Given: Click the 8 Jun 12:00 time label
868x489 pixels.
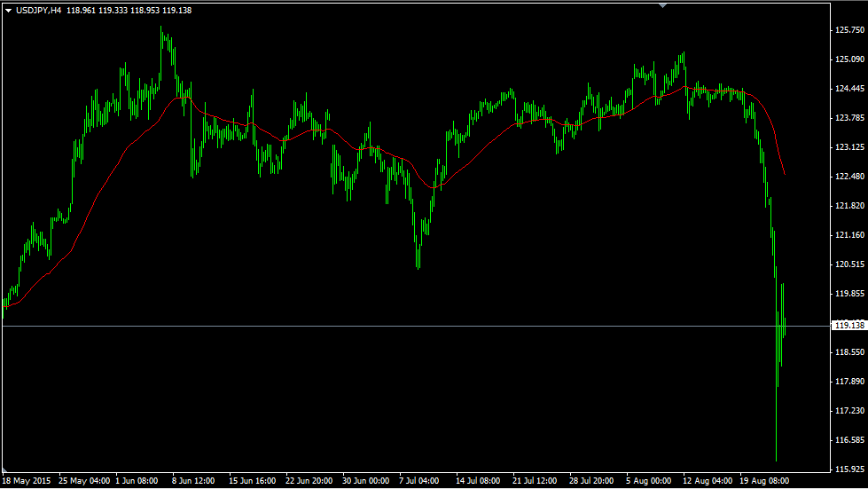Looking at the screenshot, I should [193, 481].
